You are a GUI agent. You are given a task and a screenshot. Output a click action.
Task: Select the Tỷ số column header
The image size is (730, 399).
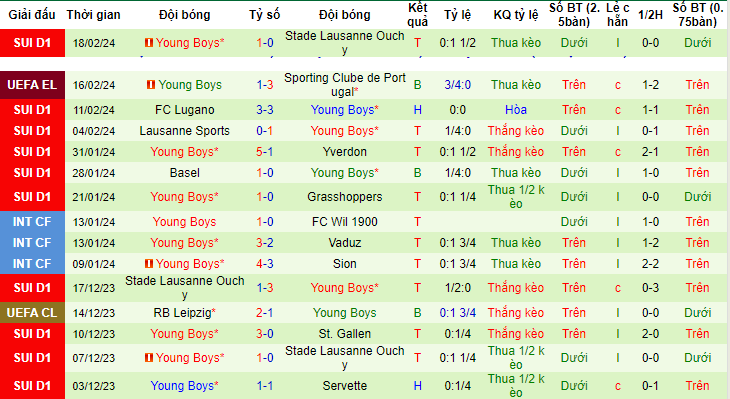[x=264, y=15]
